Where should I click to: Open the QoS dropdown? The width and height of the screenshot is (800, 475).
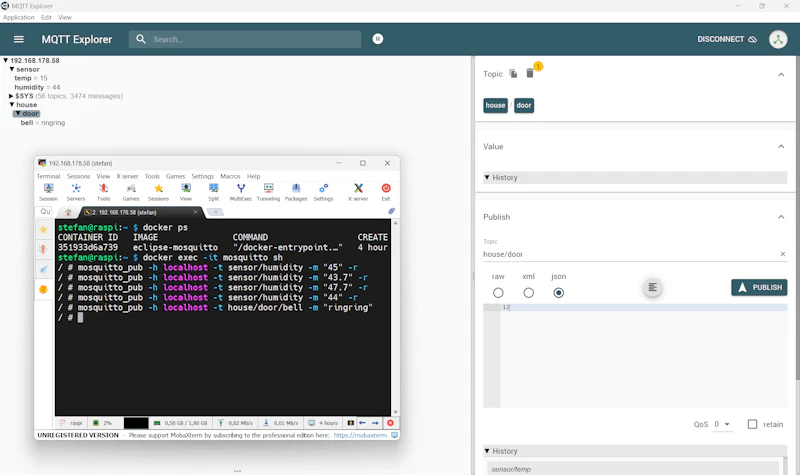coord(722,424)
